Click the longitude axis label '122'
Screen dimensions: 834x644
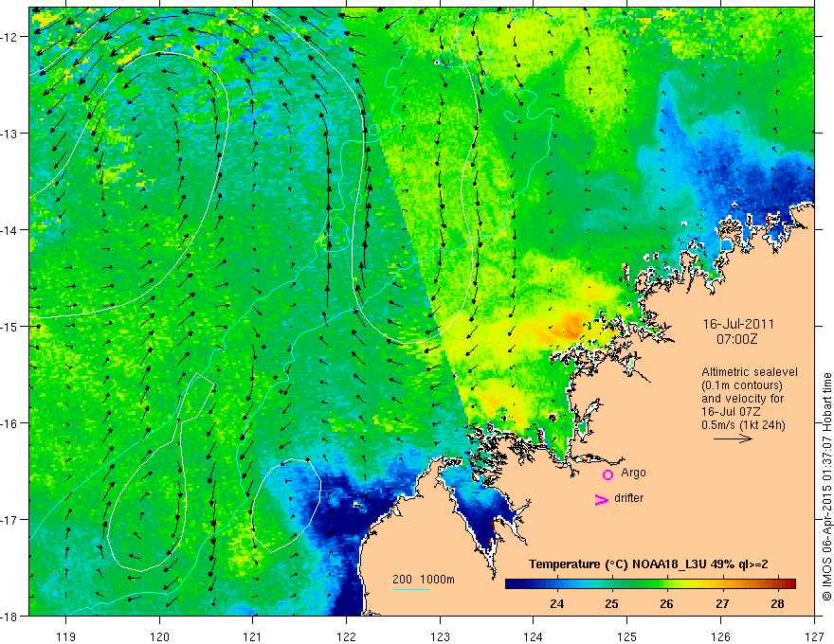pyautogui.click(x=346, y=636)
